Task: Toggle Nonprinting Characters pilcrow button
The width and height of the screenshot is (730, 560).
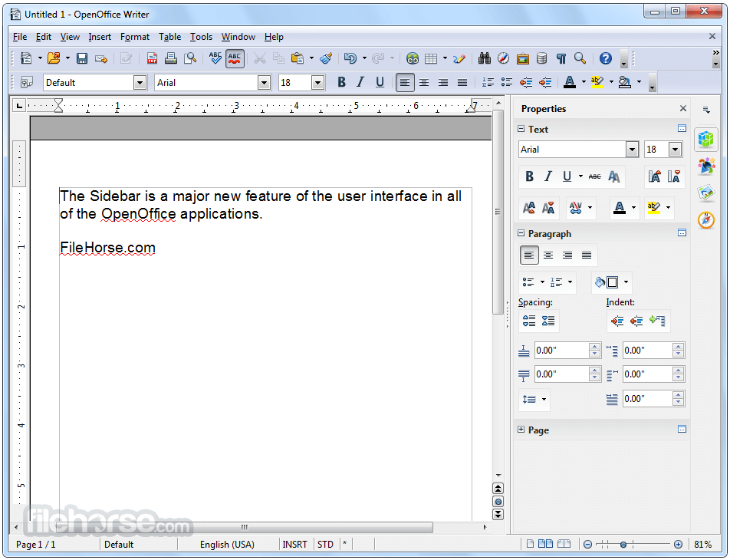Action: pos(561,58)
